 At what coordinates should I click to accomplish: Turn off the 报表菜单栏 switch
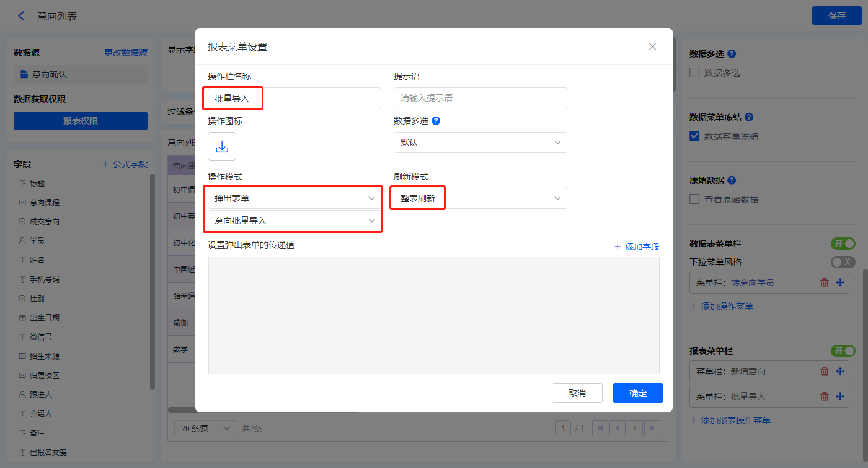pyautogui.click(x=843, y=351)
